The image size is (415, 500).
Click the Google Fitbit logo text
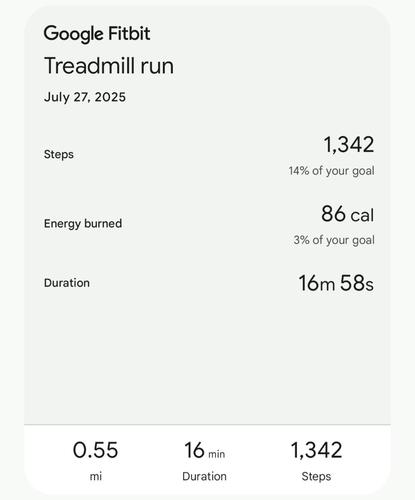coord(97,34)
